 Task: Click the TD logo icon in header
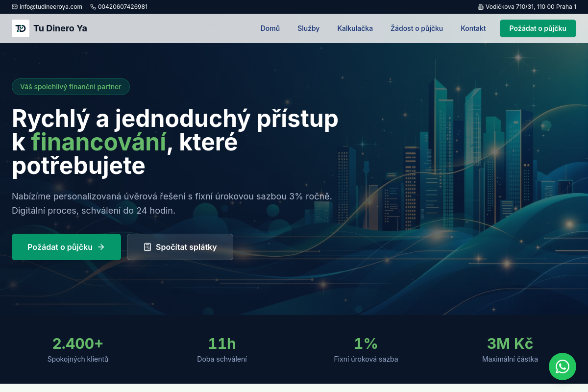(21, 28)
